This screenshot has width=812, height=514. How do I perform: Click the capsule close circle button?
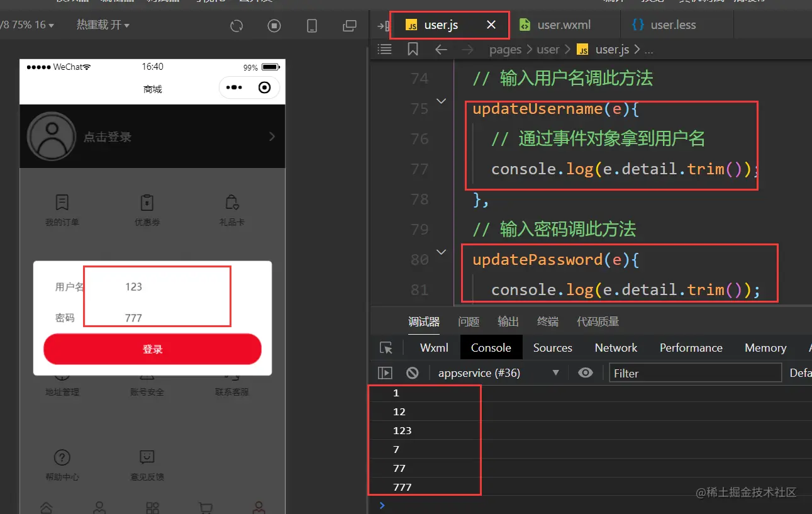click(x=265, y=87)
